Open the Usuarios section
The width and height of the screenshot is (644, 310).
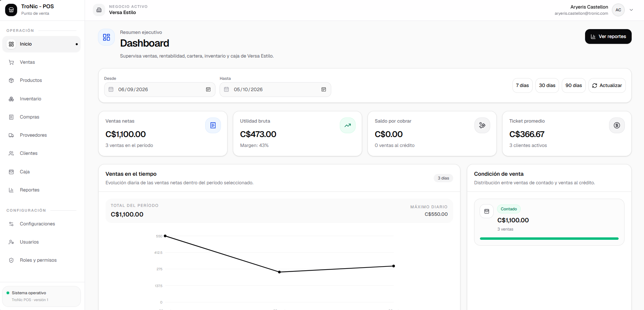(x=41, y=242)
